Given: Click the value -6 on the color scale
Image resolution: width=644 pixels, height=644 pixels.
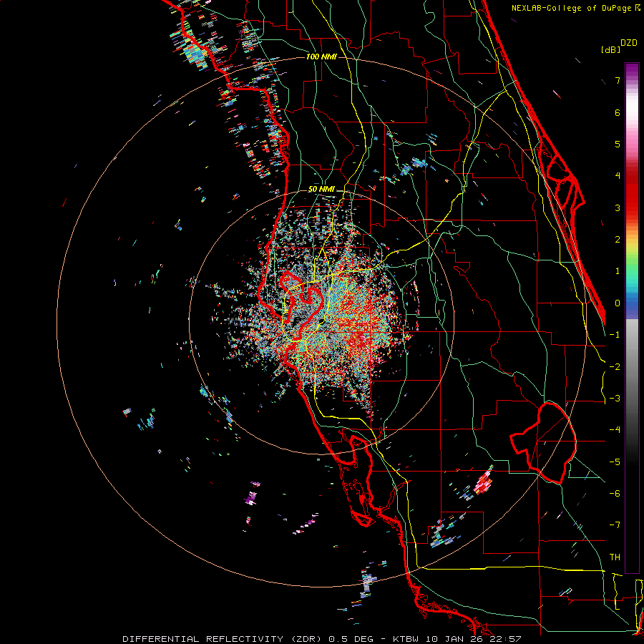Looking at the screenshot, I should [x=615, y=494].
